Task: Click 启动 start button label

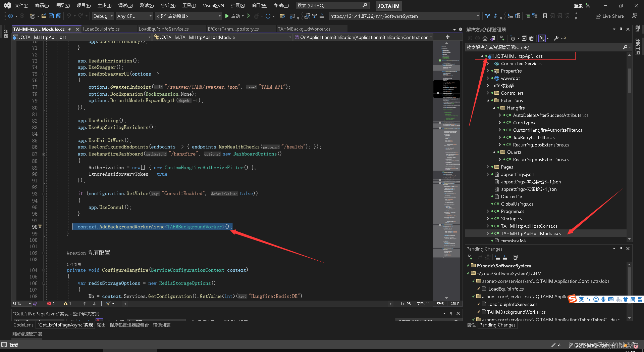Action: click(x=235, y=16)
